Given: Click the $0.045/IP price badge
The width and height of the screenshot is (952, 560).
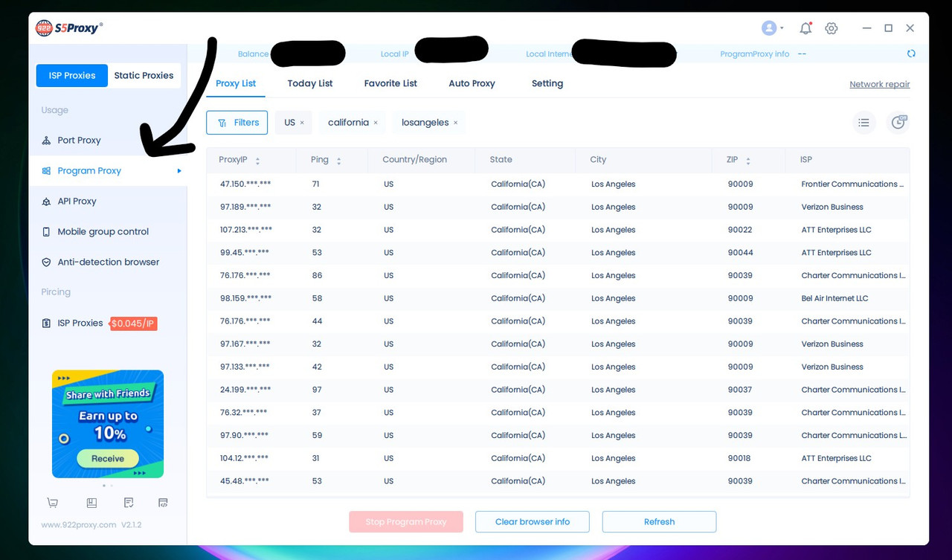Looking at the screenshot, I should (x=134, y=324).
